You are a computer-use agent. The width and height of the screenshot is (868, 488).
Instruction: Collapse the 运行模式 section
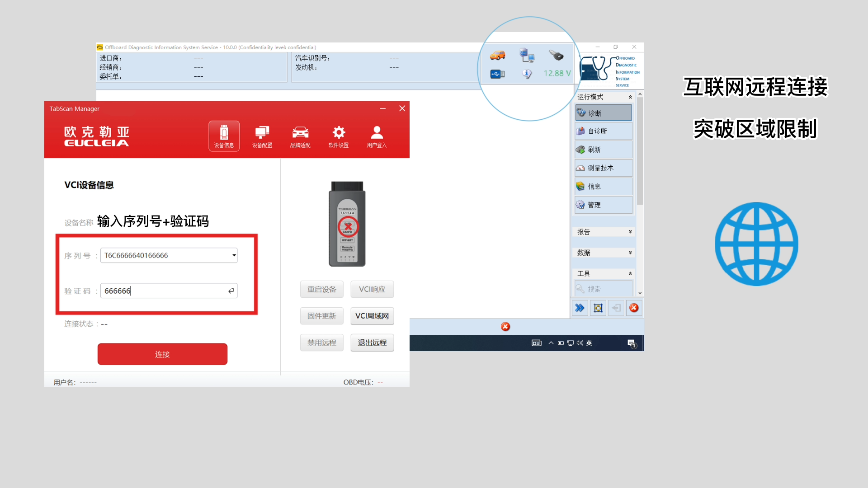click(x=630, y=97)
